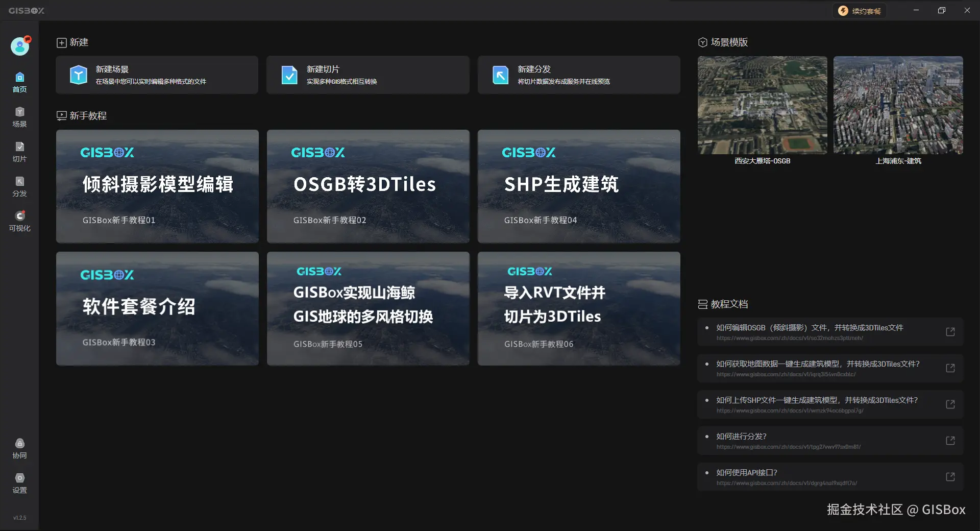
Task: Click the 新建 plus icon heading
Action: [x=61, y=42]
